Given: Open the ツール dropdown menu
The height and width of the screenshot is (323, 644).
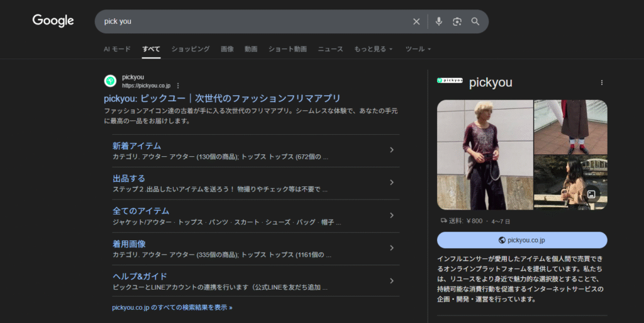Looking at the screenshot, I should pyautogui.click(x=418, y=49).
